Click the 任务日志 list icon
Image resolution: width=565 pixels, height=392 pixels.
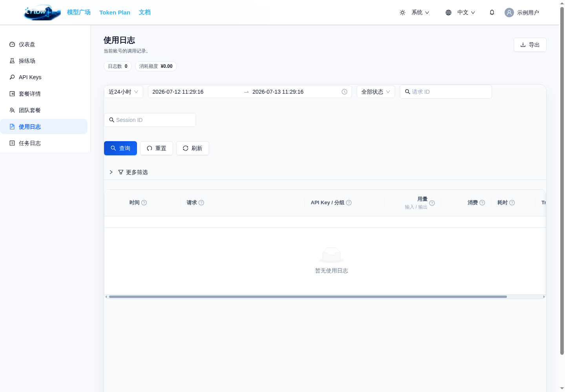point(12,143)
